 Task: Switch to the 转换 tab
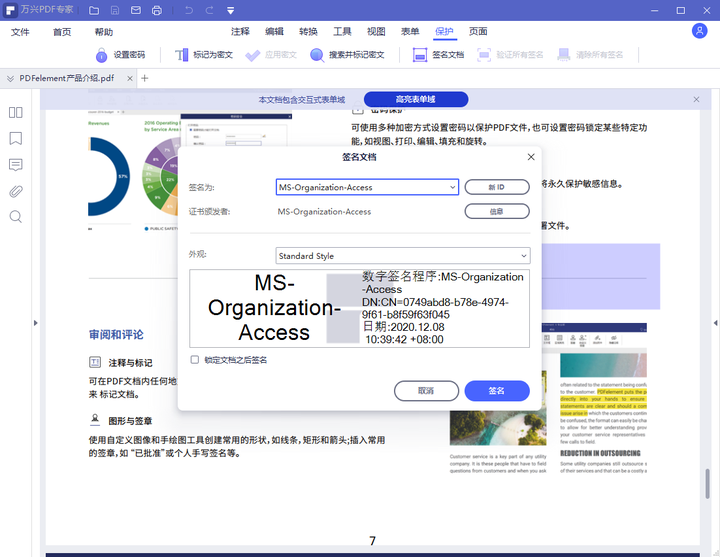pyautogui.click(x=308, y=31)
